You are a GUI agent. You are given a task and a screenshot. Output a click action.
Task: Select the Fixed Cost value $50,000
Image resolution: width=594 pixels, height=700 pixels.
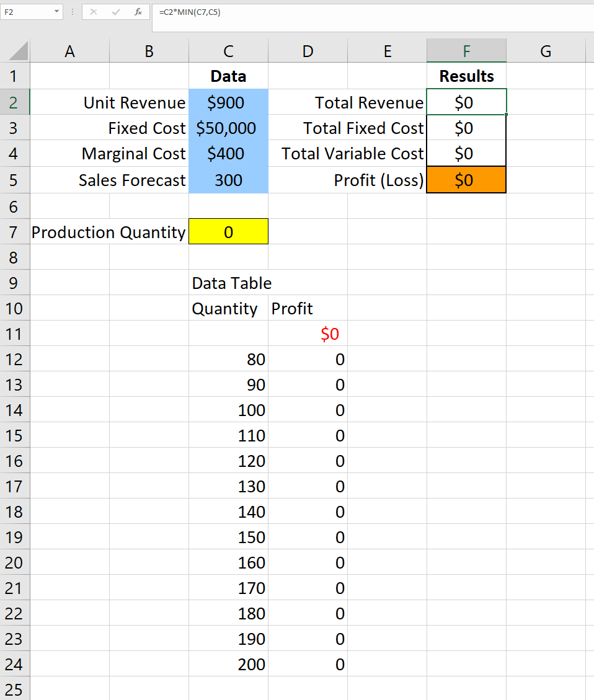tap(228, 128)
